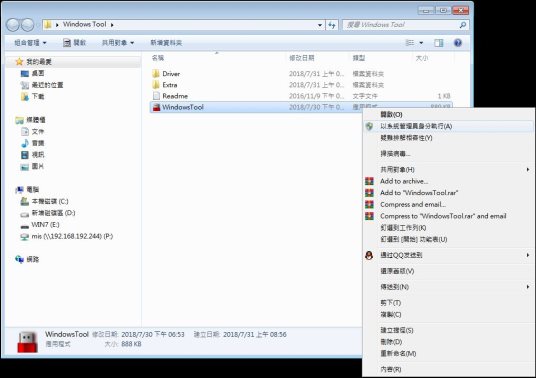
Task: Choose Cut 剪下(T) in the context menu
Action: pyautogui.click(x=448, y=303)
